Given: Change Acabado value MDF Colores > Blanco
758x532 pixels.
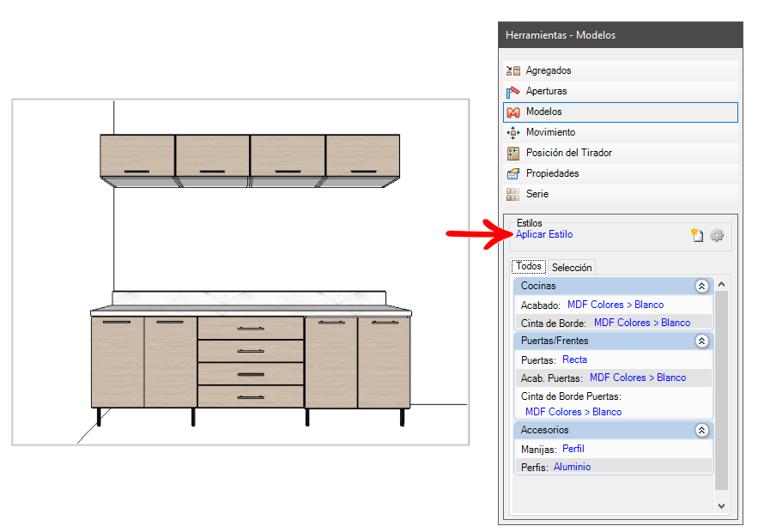Looking at the screenshot, I should pos(615,305).
